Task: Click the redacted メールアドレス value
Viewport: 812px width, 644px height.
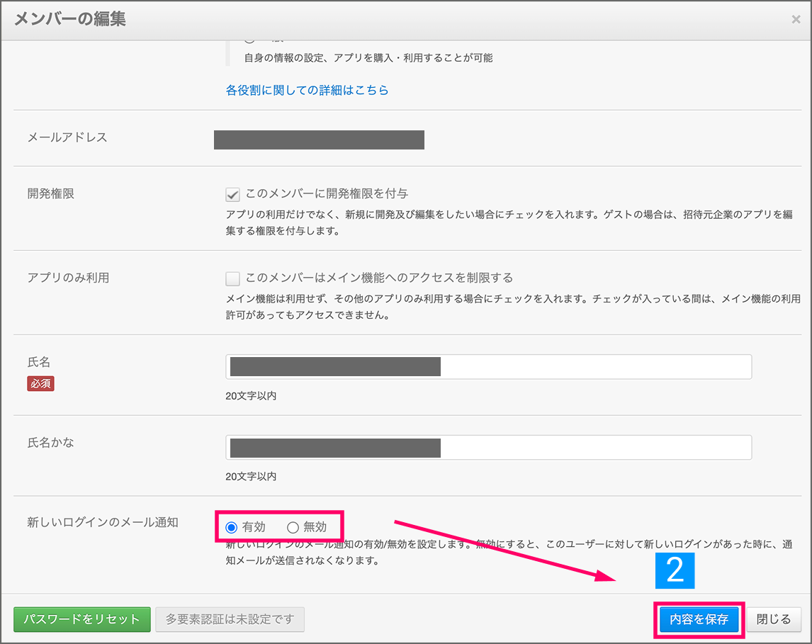Action: point(319,140)
